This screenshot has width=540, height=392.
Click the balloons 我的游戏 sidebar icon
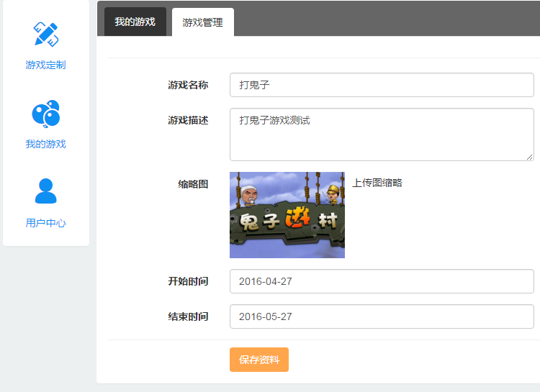coord(46,114)
